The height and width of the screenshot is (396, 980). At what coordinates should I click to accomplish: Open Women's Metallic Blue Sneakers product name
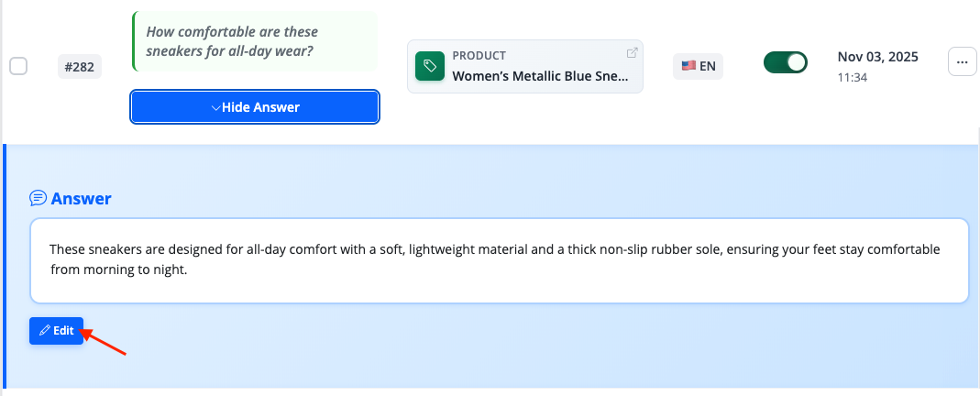click(x=541, y=76)
